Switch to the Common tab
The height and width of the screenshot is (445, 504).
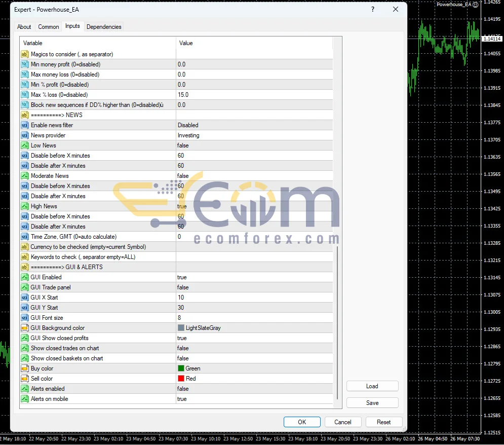49,27
